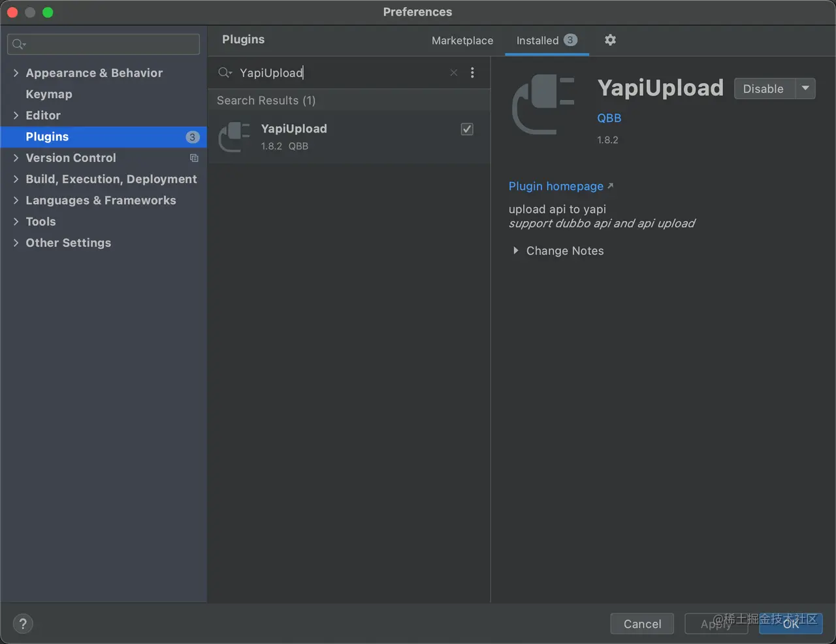This screenshot has width=836, height=644.
Task: Switch to the Installed tab
Action: (547, 40)
